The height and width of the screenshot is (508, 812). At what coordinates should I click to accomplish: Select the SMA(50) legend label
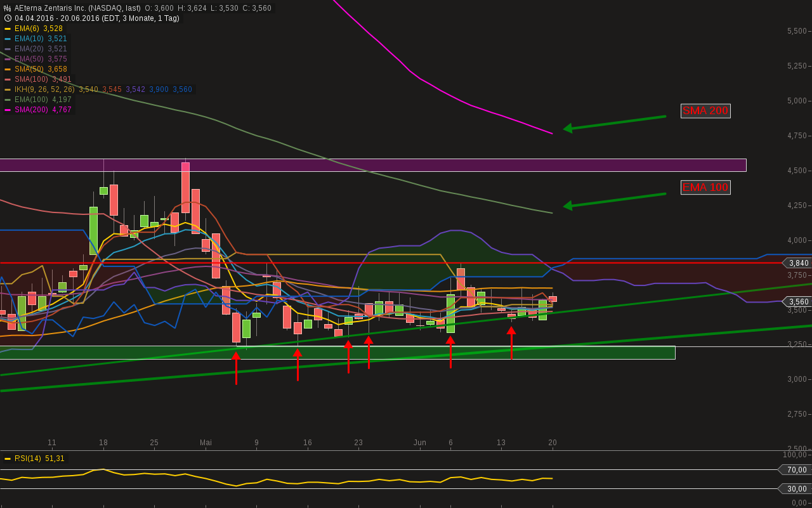[29, 69]
